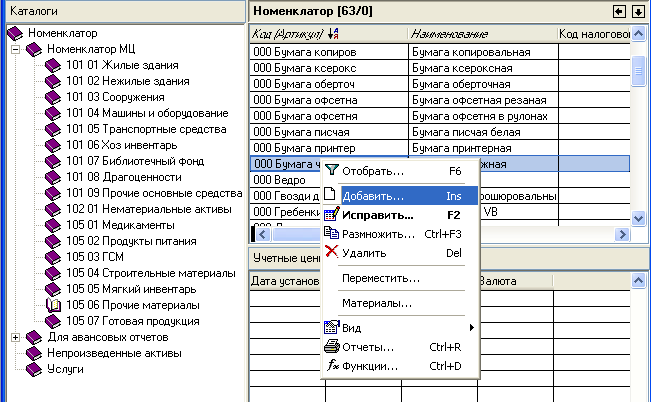Click the Номенклатор vertical scrollbar thumb
651x402 pixels.
tap(639, 71)
